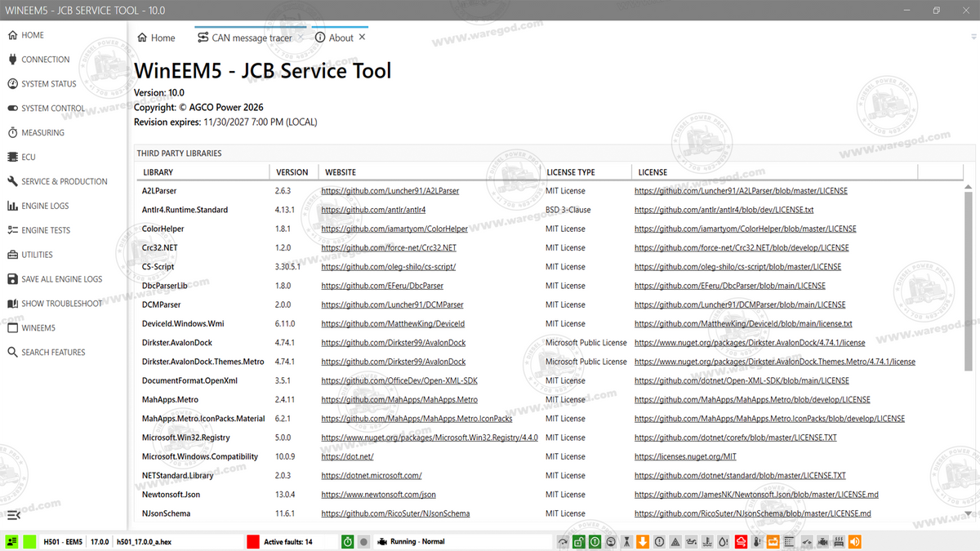Click triangle warning status icon
Viewport: 980px width, 551px height.
point(675,541)
